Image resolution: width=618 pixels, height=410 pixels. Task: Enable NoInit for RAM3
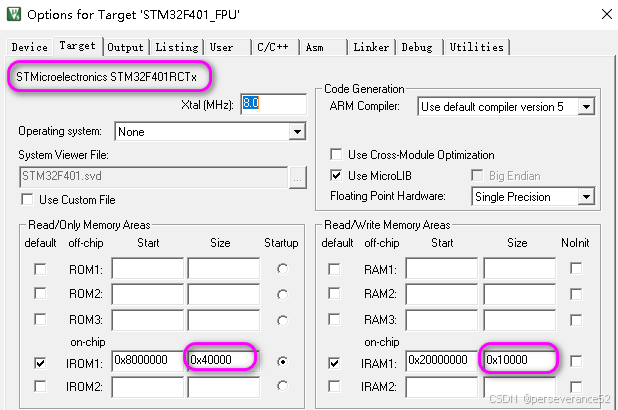576,320
